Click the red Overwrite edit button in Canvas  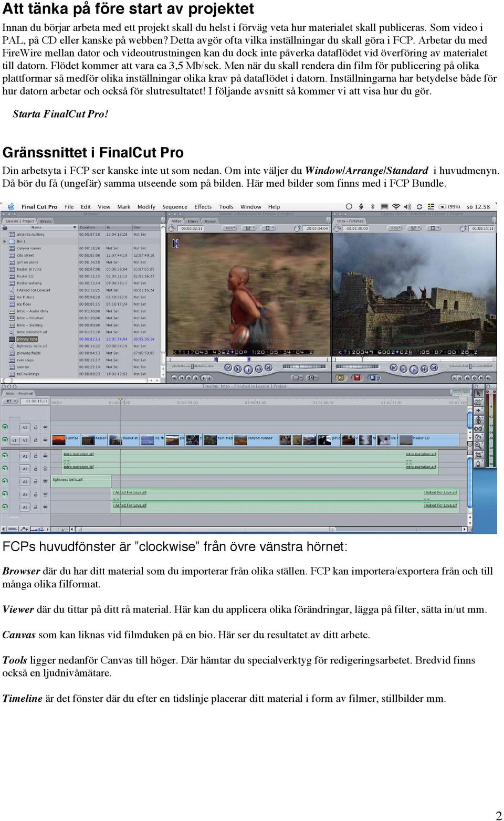click(x=357, y=377)
